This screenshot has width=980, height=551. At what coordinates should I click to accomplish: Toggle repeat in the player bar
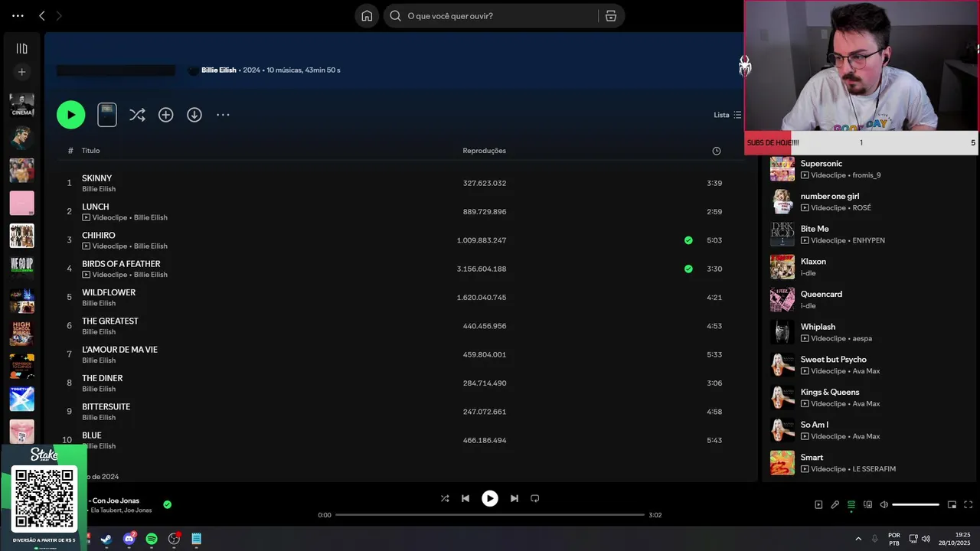(535, 498)
